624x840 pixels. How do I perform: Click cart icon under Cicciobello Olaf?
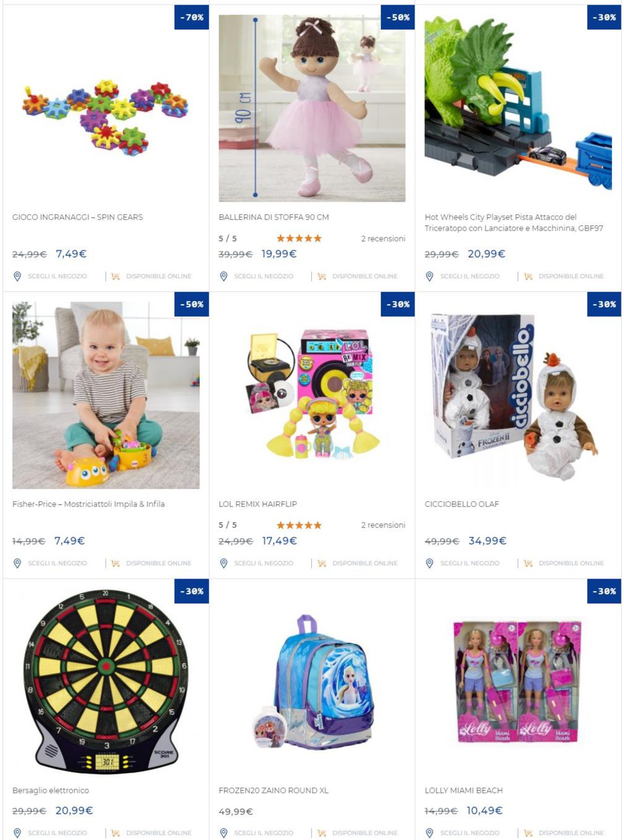pos(528,563)
